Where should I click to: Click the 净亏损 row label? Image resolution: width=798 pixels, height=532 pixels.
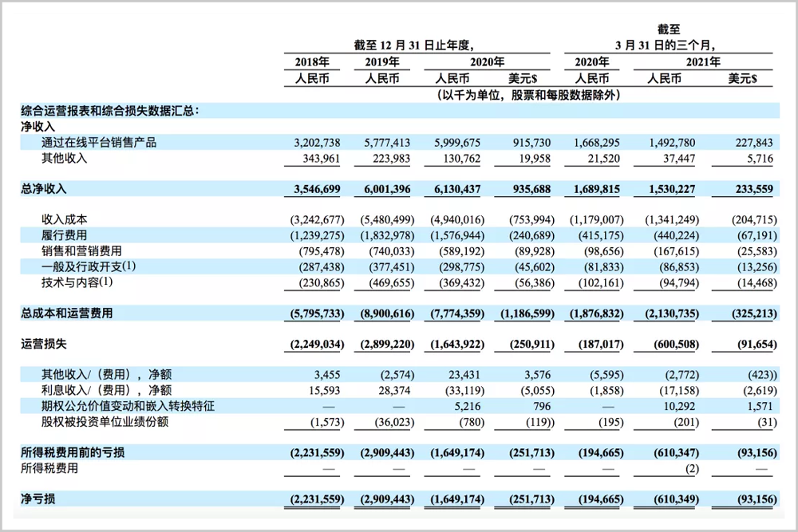coord(38,499)
